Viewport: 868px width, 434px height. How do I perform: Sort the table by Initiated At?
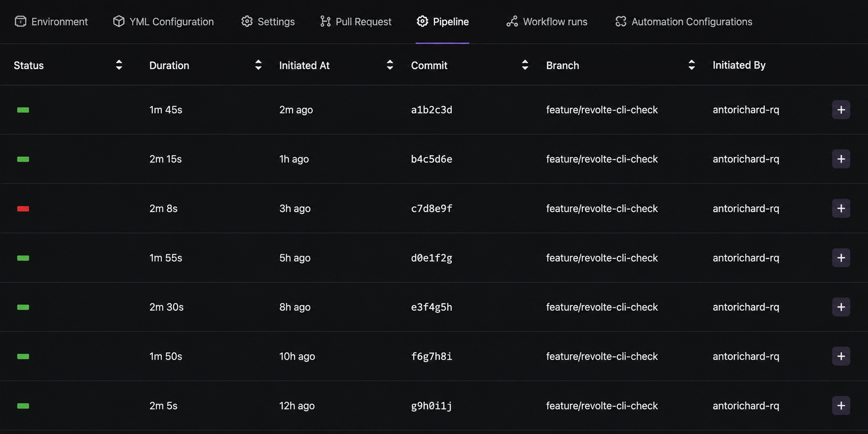pyautogui.click(x=390, y=65)
